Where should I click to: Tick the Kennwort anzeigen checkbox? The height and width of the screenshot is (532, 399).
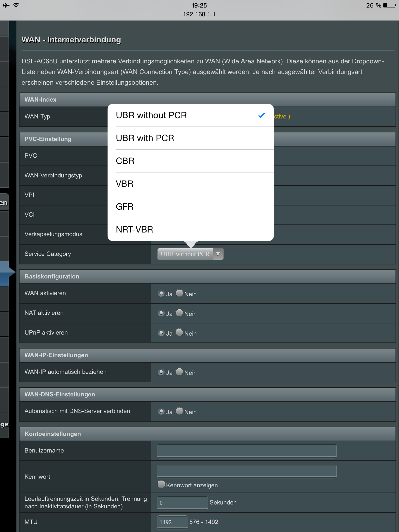point(161,484)
